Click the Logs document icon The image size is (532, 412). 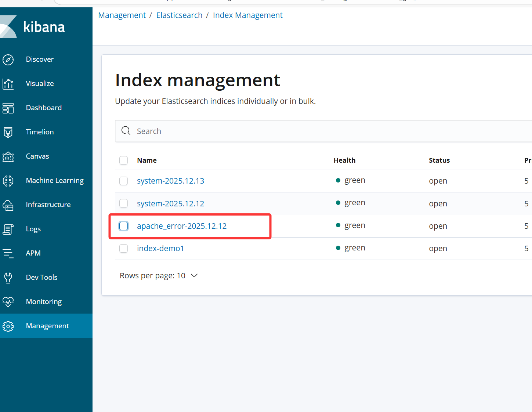click(x=8, y=229)
